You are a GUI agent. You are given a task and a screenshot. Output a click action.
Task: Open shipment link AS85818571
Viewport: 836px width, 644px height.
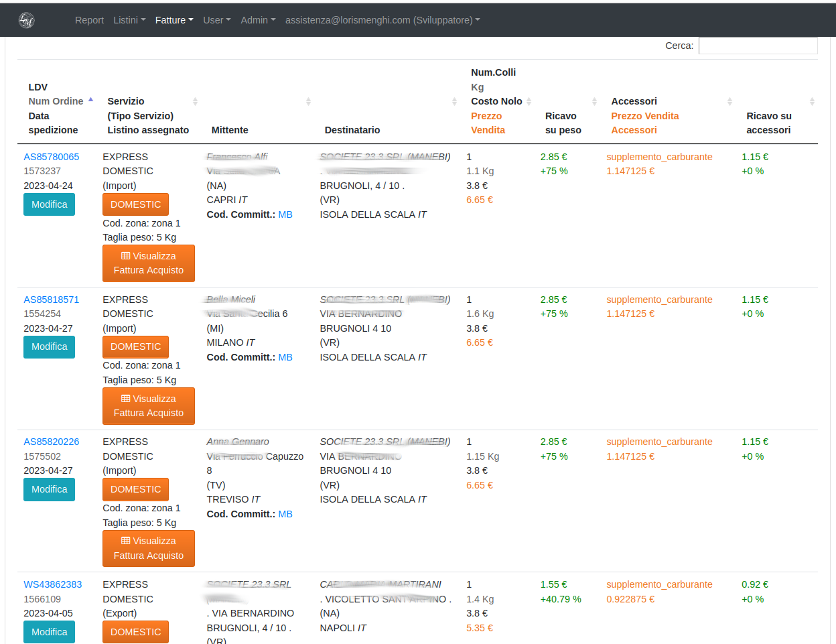(52, 300)
